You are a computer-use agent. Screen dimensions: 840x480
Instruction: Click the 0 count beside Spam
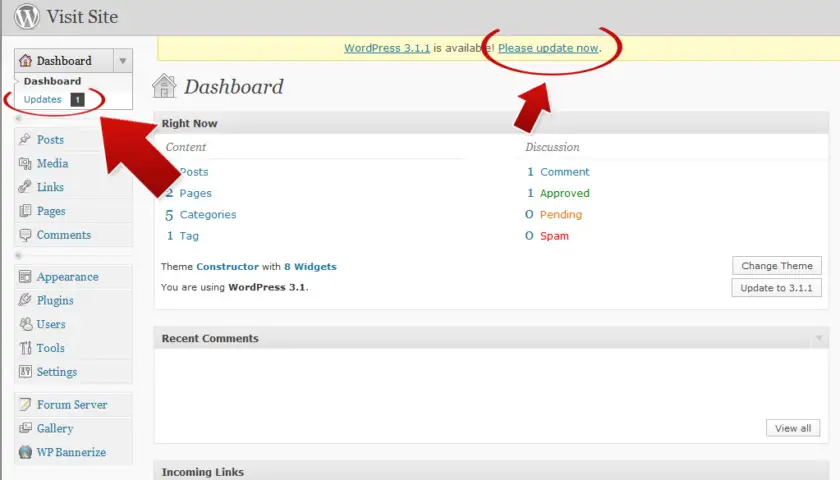coord(529,236)
